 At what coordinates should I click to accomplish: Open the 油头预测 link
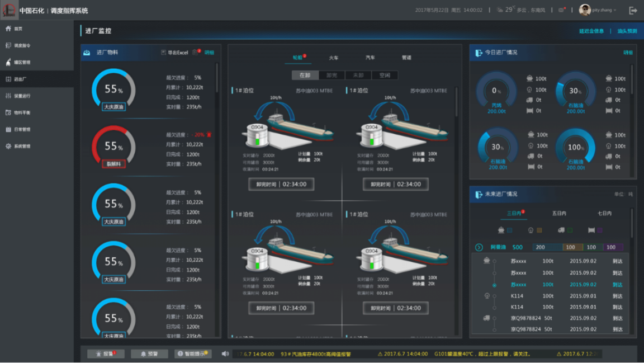[627, 31]
